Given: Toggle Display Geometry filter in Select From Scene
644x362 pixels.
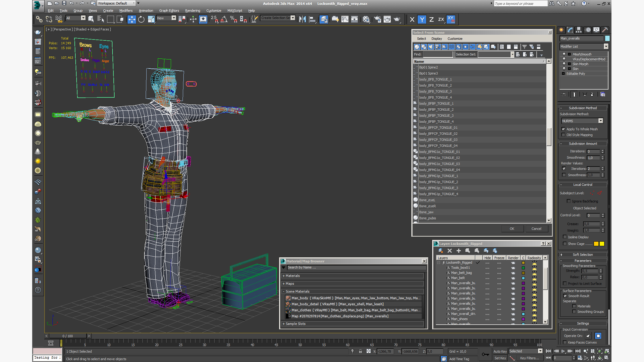Looking at the screenshot, I should tap(417, 47).
